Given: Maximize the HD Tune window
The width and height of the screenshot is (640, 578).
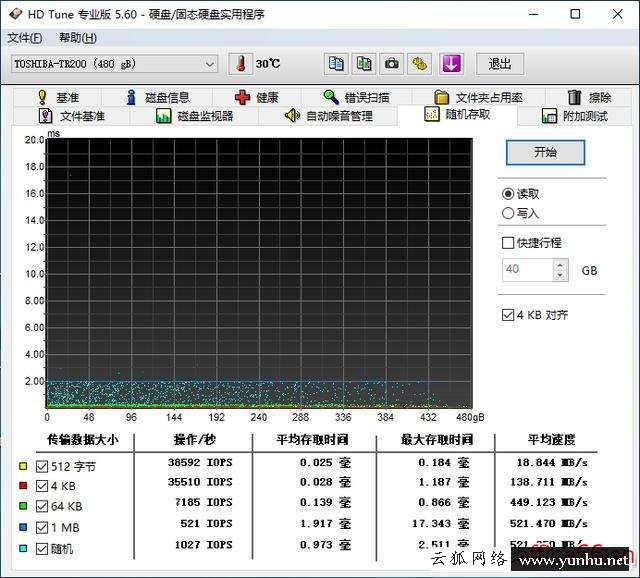Looking at the screenshot, I should (x=575, y=14).
